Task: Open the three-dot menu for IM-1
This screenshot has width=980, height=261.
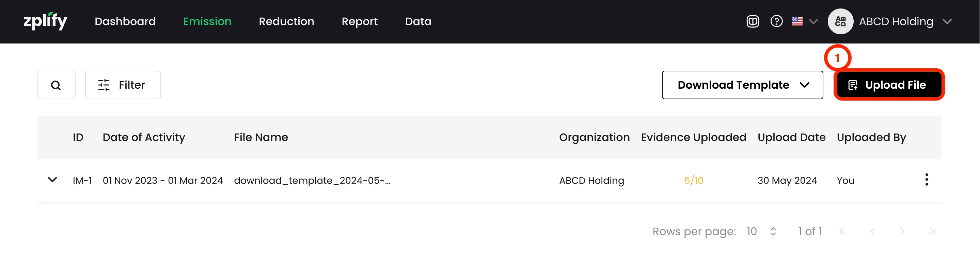Action: [x=926, y=180]
